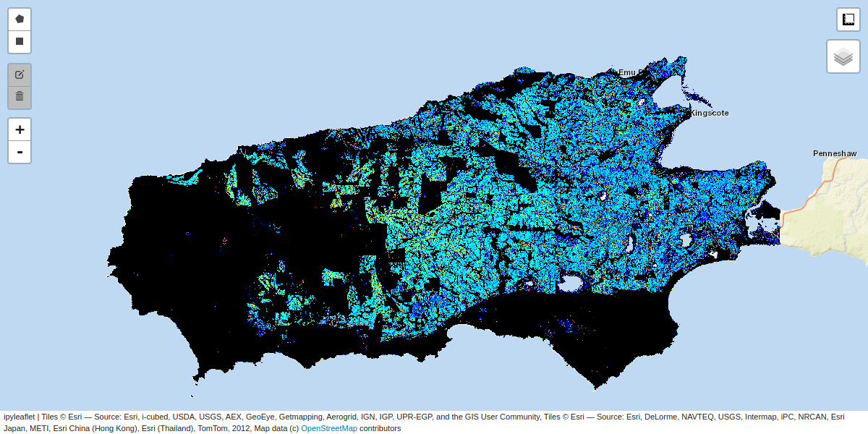This screenshot has height=434, width=868.
Task: Zoom in with the plus button
Action: point(20,129)
